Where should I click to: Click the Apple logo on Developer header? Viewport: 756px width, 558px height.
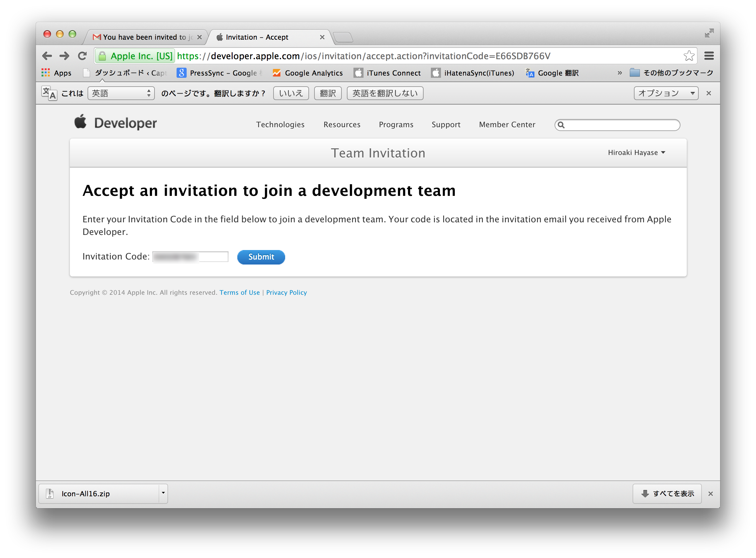click(80, 122)
